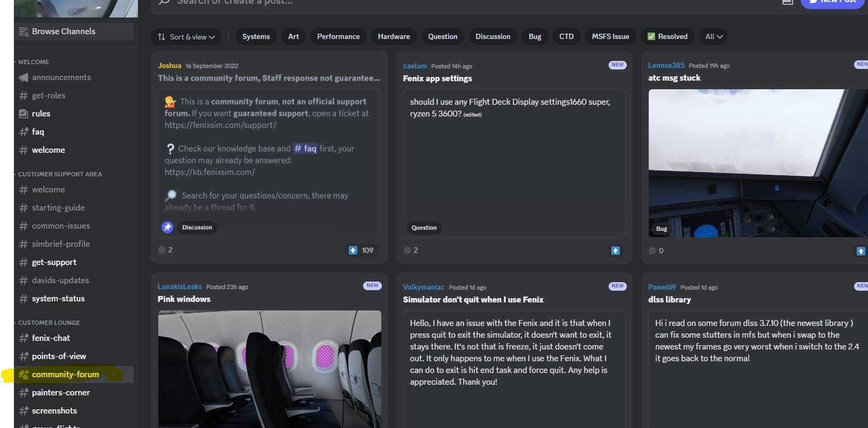Screen dimensions: 868x428
Task: Open the kb.fenixsim.com link
Action: [210, 172]
